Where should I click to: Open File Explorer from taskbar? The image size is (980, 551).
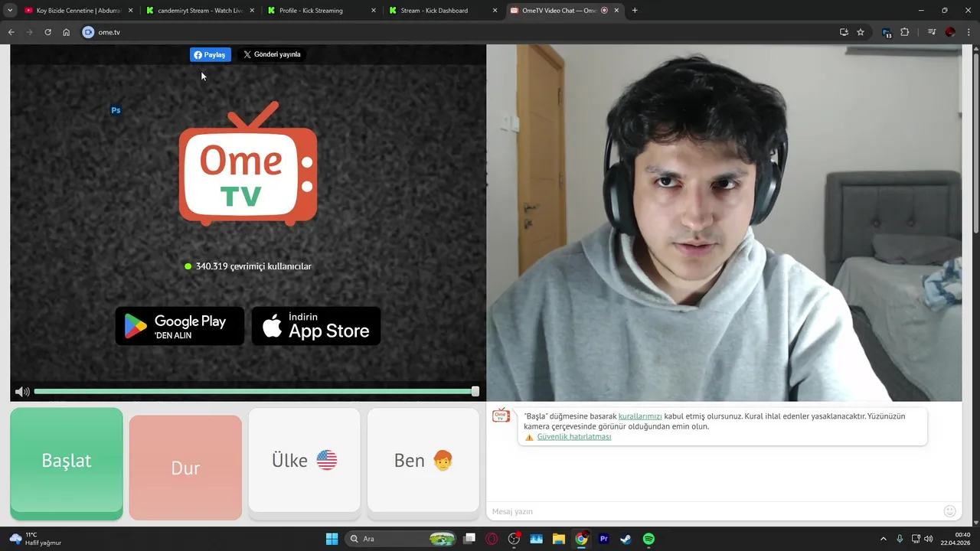click(558, 539)
